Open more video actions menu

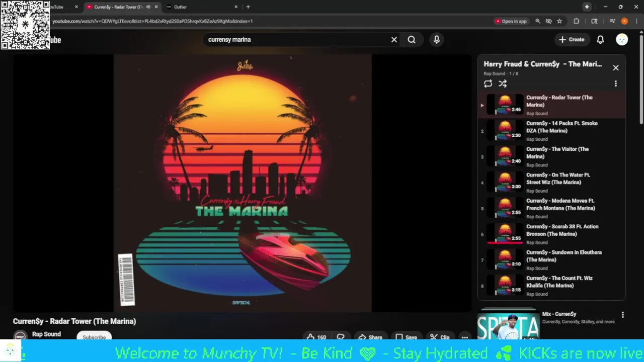(x=465, y=337)
